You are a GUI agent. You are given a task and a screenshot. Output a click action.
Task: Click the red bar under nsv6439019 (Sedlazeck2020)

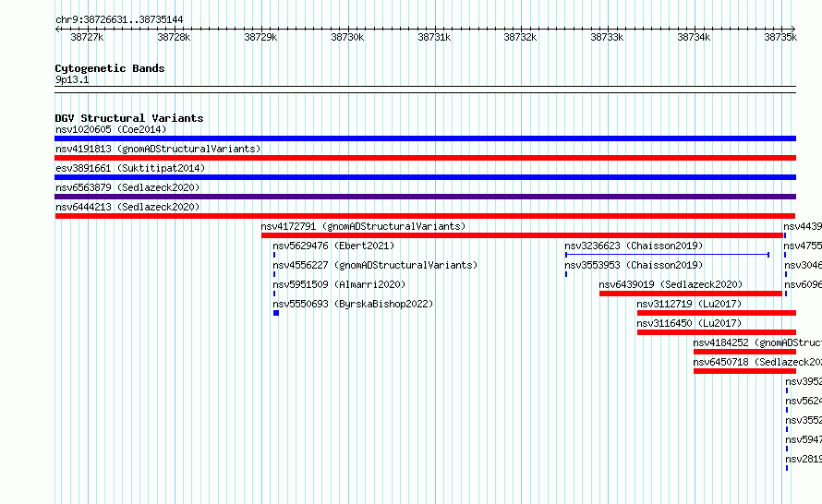[x=691, y=294]
